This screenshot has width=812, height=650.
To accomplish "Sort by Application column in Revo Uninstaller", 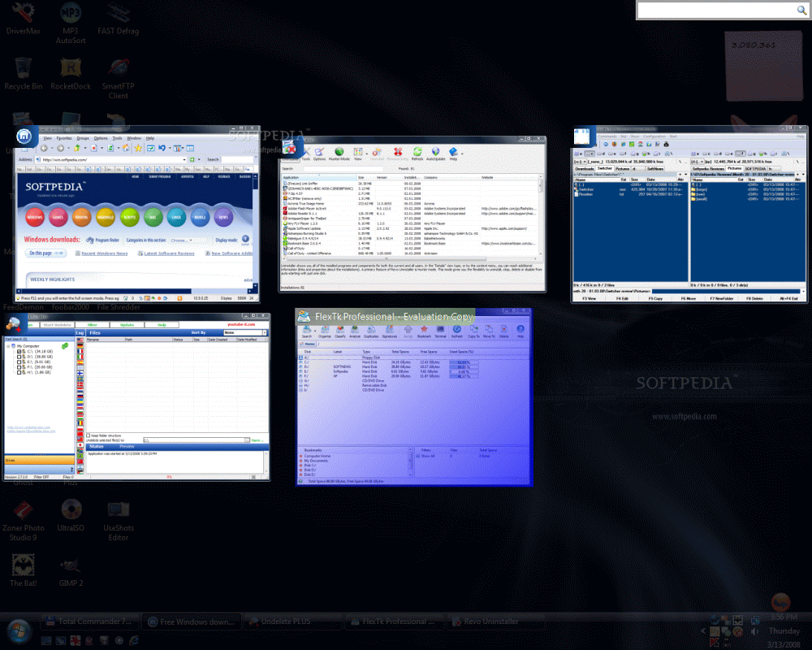I will (320, 177).
